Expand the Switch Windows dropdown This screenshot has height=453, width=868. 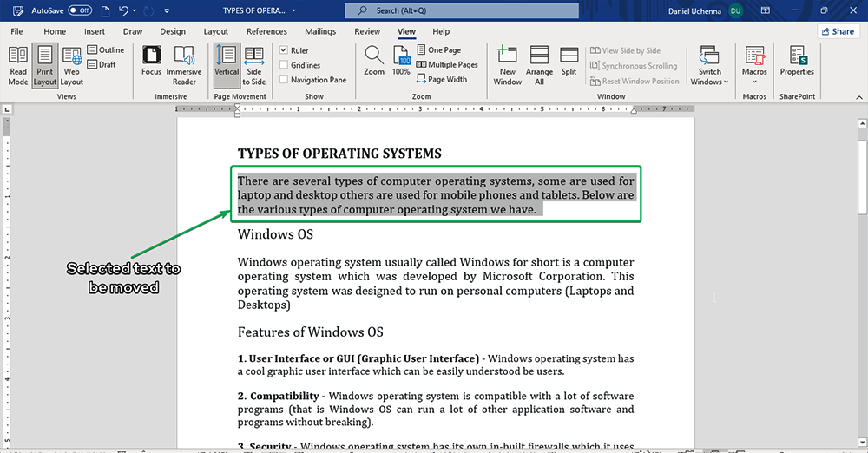[x=709, y=82]
